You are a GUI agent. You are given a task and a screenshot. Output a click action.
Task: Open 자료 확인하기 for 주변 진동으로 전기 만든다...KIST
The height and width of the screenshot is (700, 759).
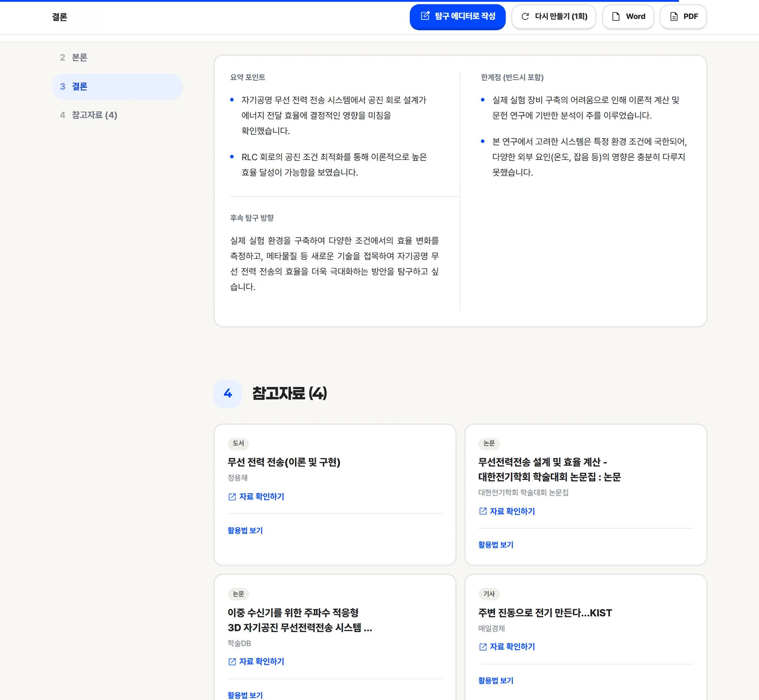(507, 646)
